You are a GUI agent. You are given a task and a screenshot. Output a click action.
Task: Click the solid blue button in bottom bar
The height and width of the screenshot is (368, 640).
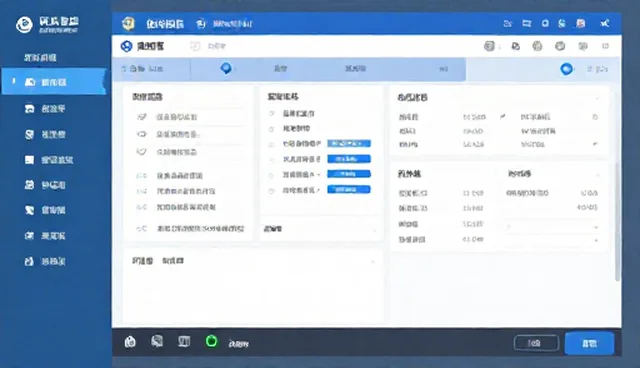589,344
